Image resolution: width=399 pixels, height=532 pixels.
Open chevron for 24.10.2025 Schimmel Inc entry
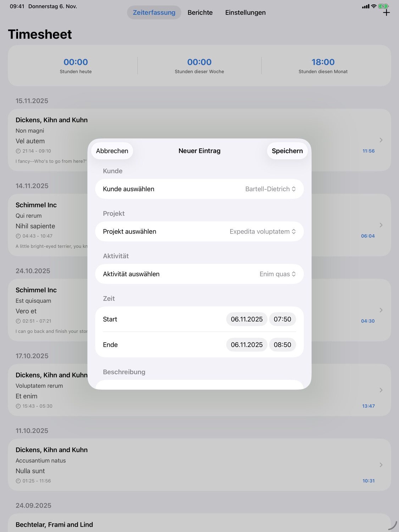click(381, 310)
